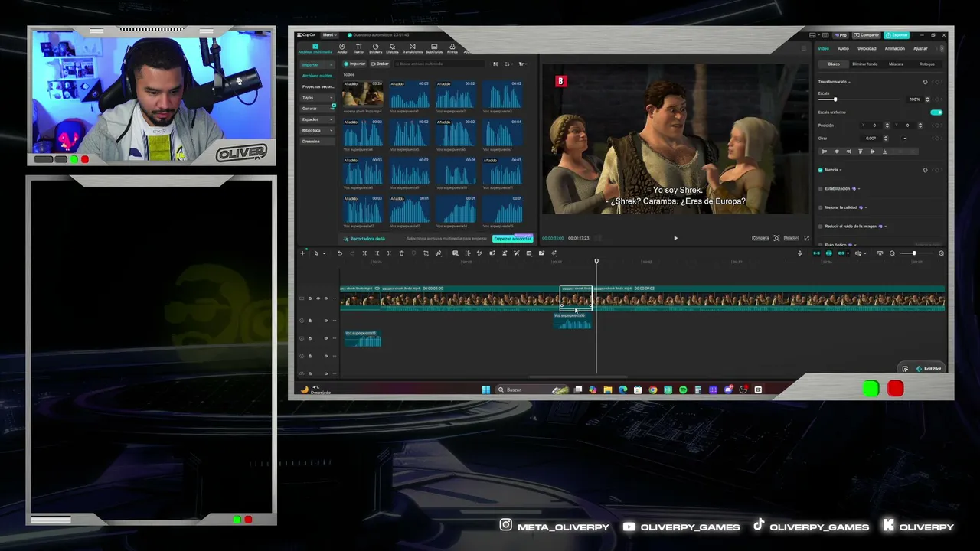Play the preview video
980x551 pixels.
click(x=675, y=238)
